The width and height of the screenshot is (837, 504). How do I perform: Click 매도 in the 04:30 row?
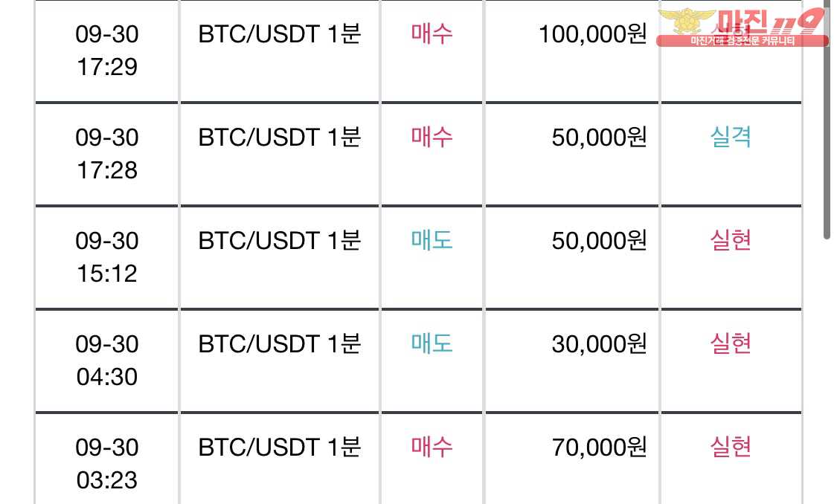[432, 344]
